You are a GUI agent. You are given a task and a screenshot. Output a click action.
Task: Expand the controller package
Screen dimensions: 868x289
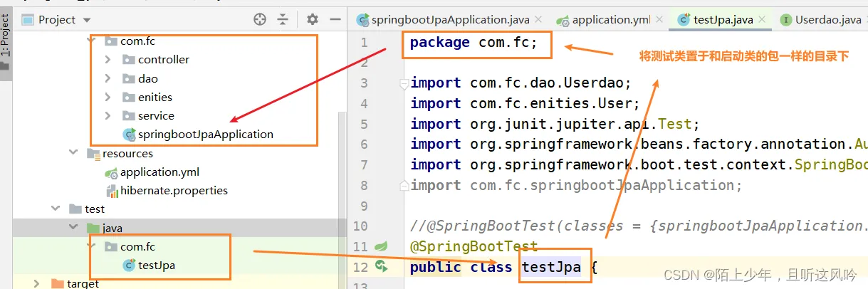[x=108, y=59]
